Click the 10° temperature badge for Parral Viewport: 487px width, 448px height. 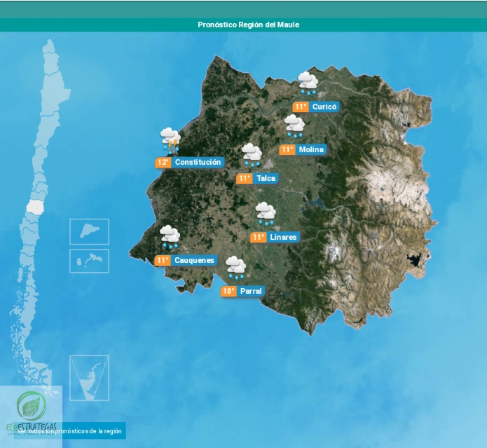[229, 292]
